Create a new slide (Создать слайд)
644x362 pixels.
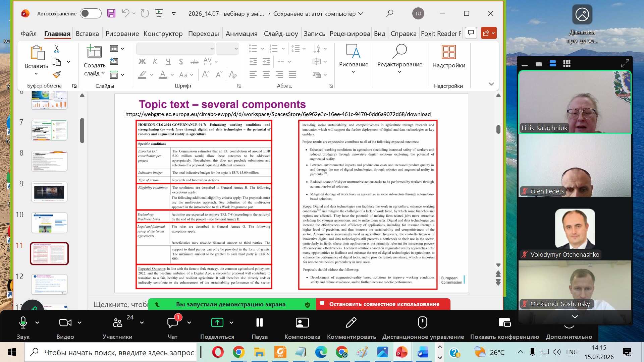94,60
